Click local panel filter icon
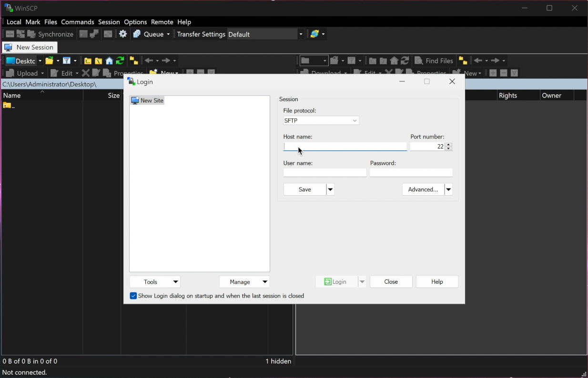588x378 pixels. pyautogui.click(x=67, y=60)
